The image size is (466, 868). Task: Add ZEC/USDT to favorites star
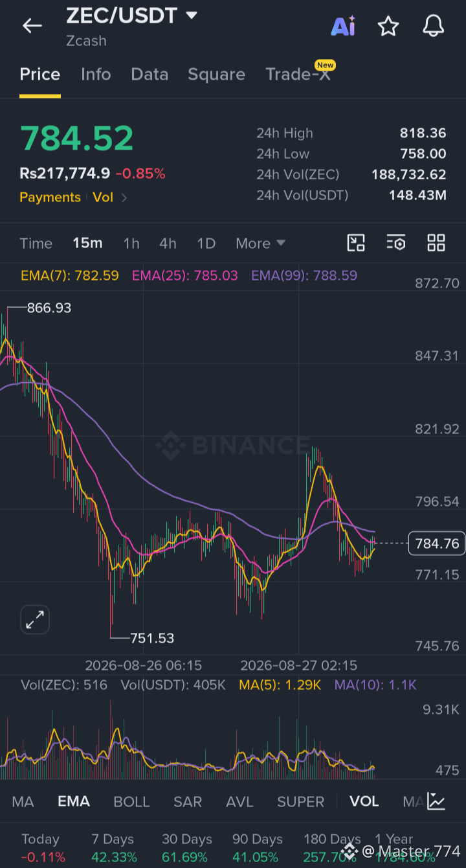click(x=388, y=26)
